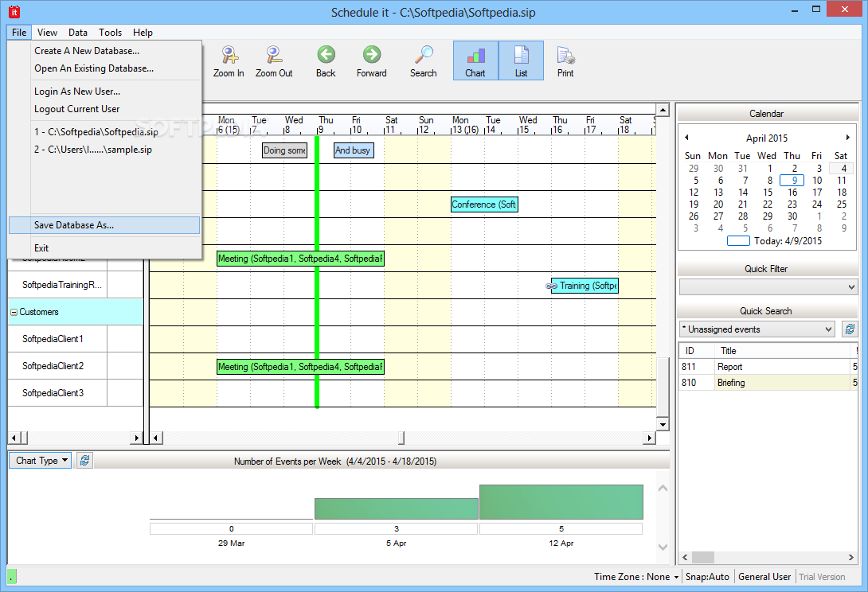Click the green status indicator in status bar
The height and width of the screenshot is (592, 868).
point(12,577)
